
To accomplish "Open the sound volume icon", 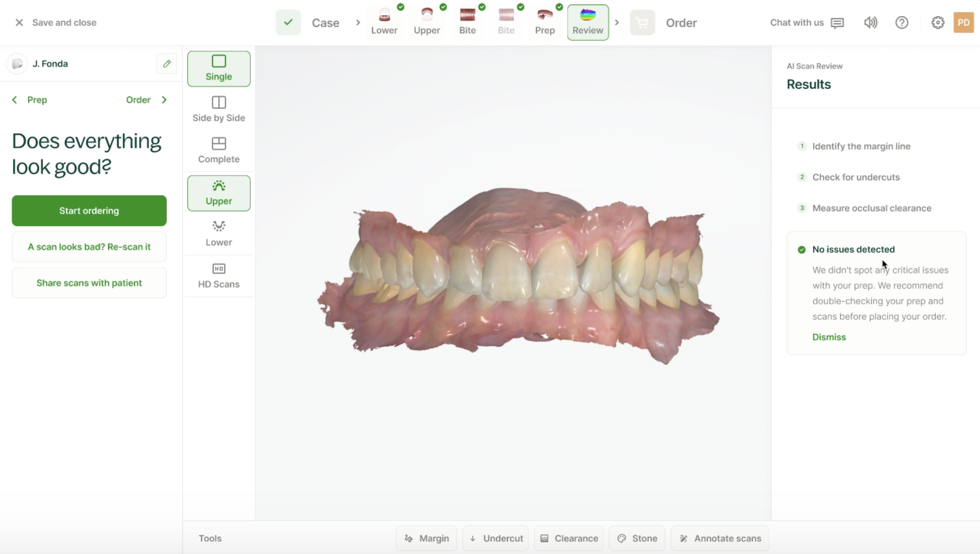I will pos(870,22).
